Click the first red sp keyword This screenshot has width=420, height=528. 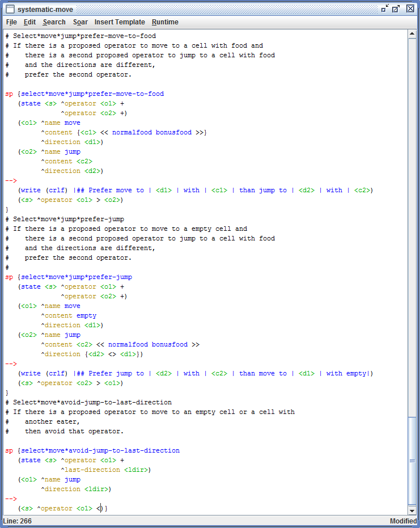pyautogui.click(x=9, y=94)
